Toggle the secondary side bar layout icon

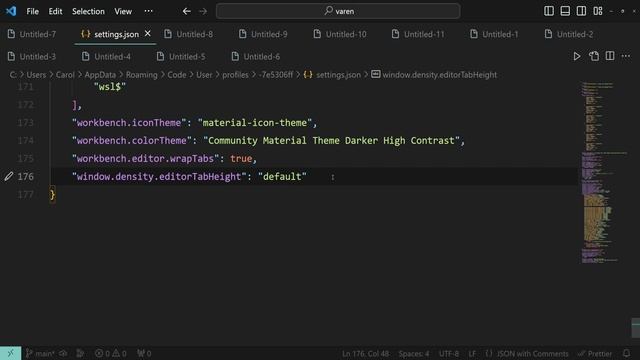[581, 11]
